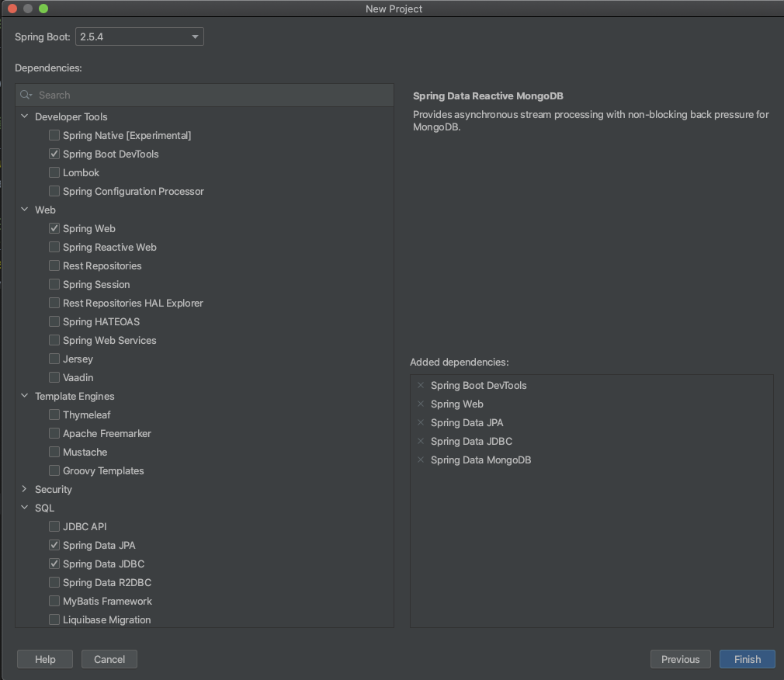Enable Thymeleaf template engine

[54, 415]
